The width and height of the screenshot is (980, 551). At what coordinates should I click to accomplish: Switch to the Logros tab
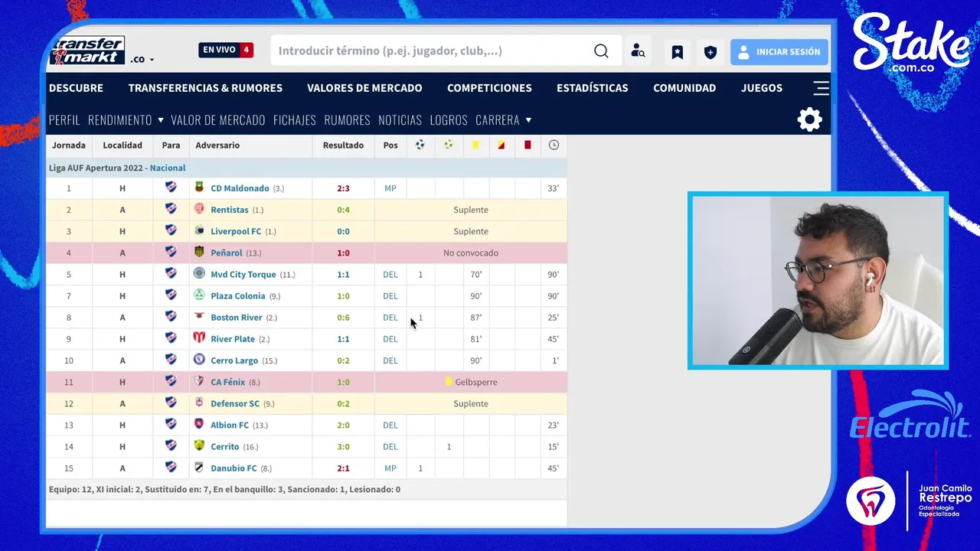pos(449,120)
